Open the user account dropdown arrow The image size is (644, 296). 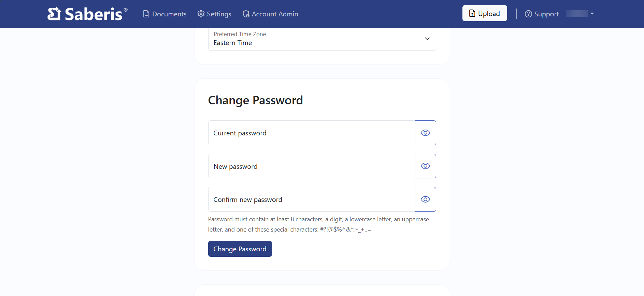coord(592,14)
